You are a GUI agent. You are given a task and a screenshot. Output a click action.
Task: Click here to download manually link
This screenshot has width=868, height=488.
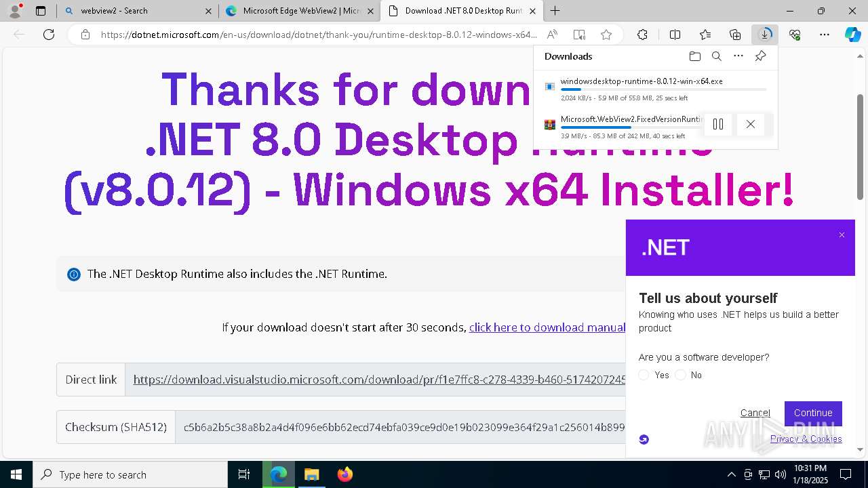[547, 327]
